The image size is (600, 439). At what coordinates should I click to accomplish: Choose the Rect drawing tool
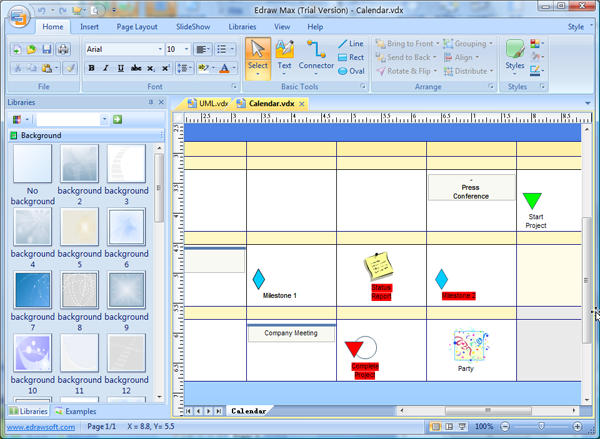pos(351,57)
